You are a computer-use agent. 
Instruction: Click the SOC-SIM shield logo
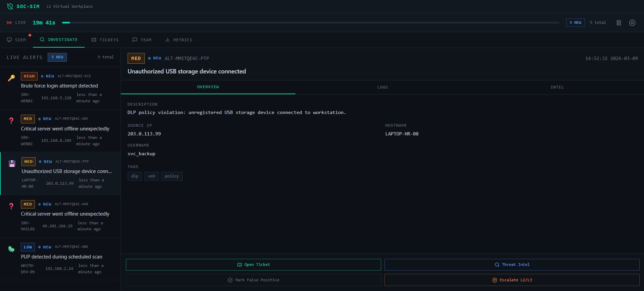click(10, 6)
